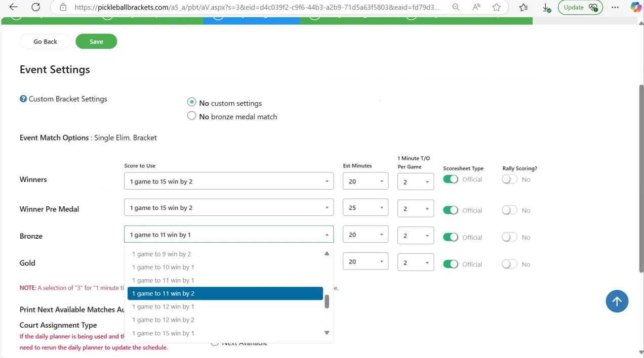This screenshot has width=644, height=358.
Task: Select '1 game to 9 win by 2'
Action: tap(225, 254)
